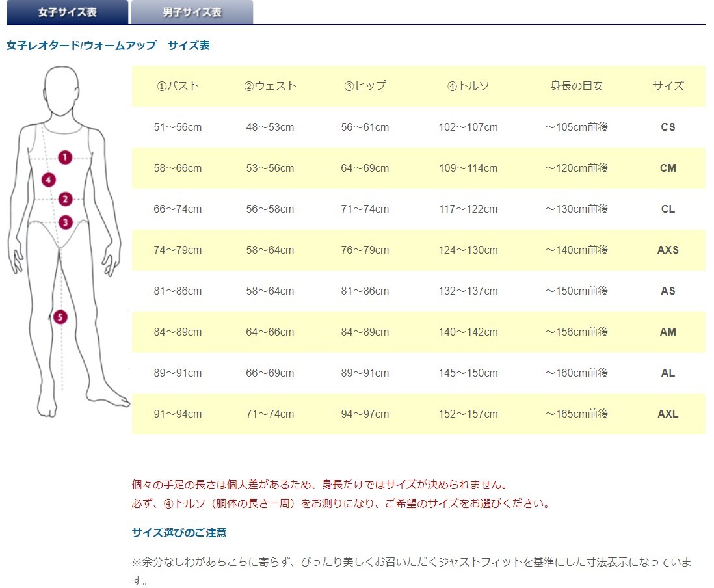Click the 51～56cm bust value

[x=178, y=127]
